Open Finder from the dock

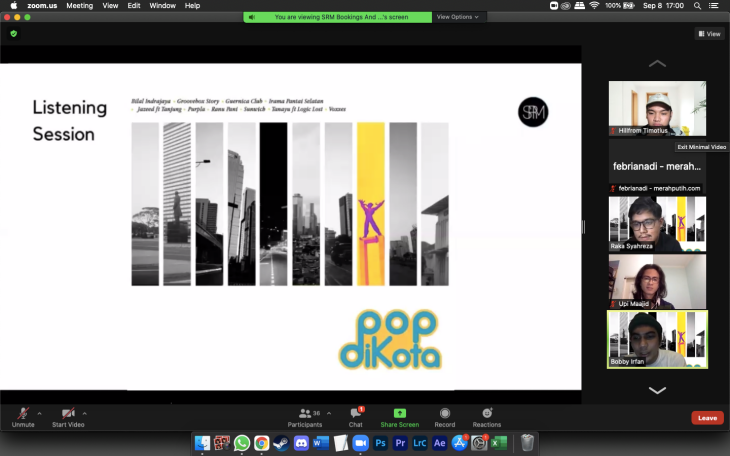[203, 443]
